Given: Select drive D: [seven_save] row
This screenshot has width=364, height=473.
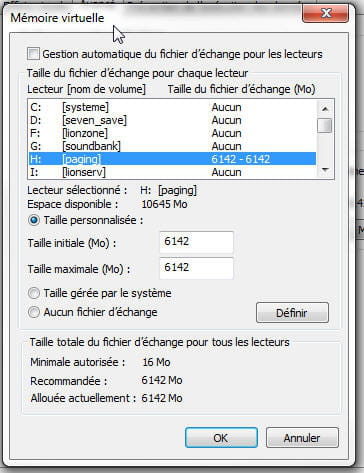Looking at the screenshot, I should (172, 120).
